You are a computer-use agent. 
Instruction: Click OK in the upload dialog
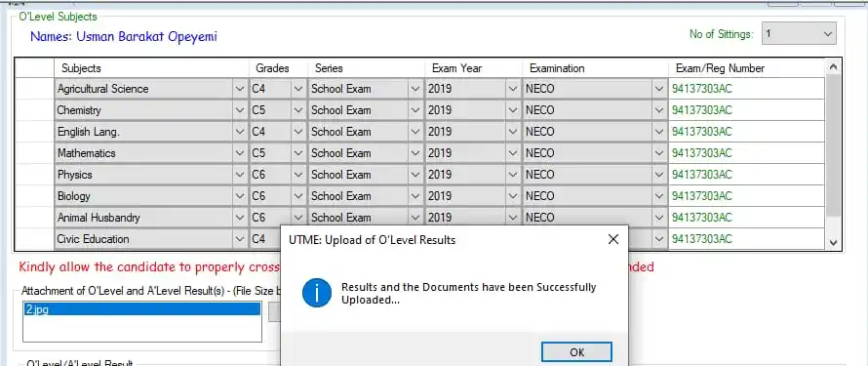click(576, 352)
